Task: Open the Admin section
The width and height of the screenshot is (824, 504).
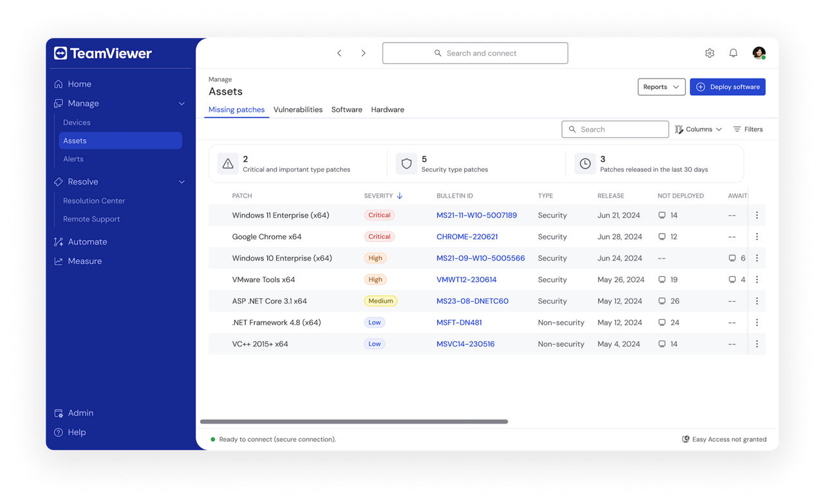Action: [x=73, y=413]
